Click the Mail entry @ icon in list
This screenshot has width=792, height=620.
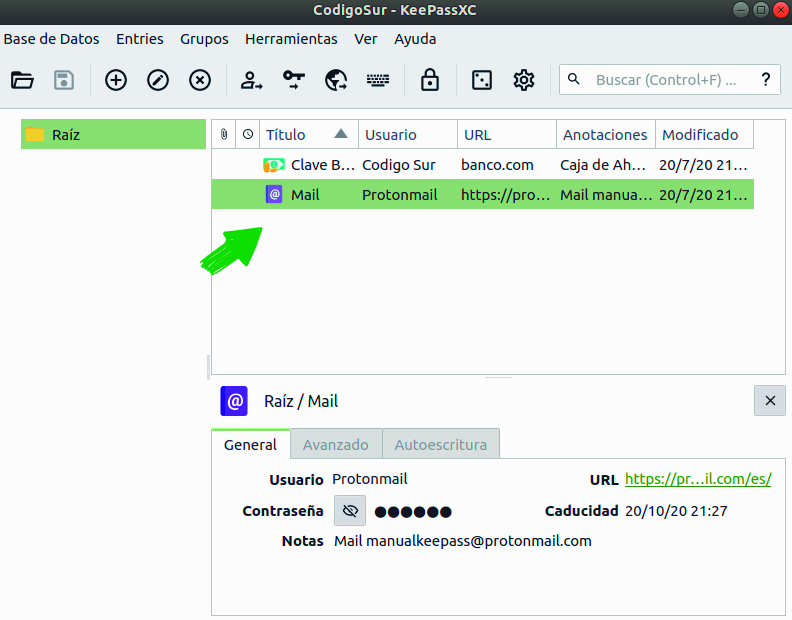point(274,194)
